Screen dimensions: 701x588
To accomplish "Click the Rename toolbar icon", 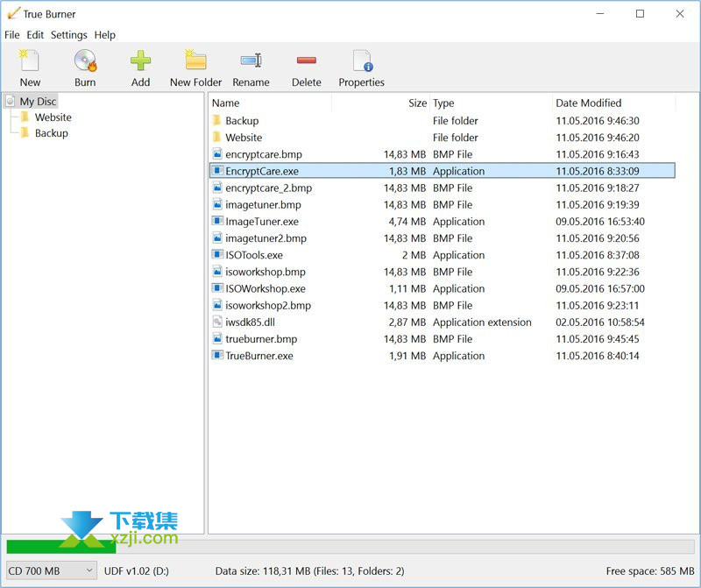I will click(x=251, y=60).
